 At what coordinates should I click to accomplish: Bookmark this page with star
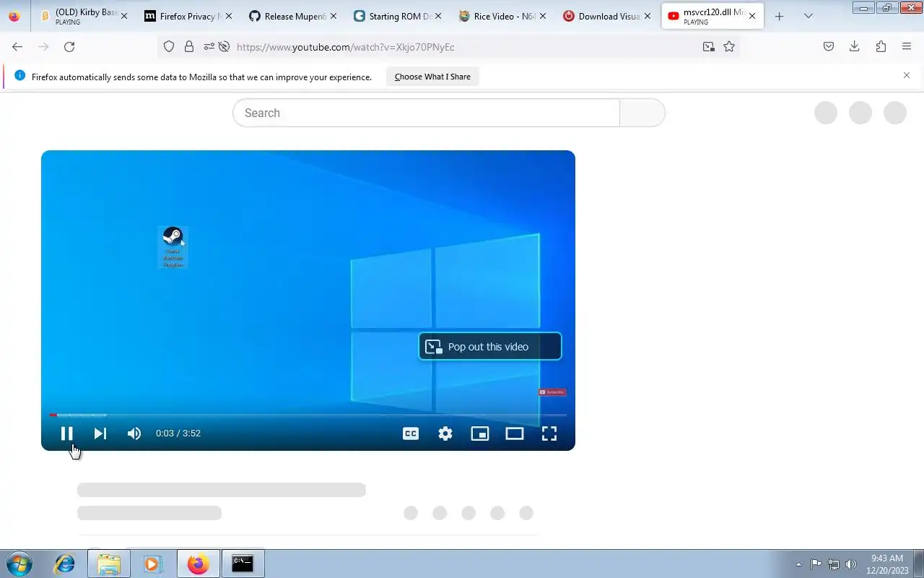[x=729, y=46]
